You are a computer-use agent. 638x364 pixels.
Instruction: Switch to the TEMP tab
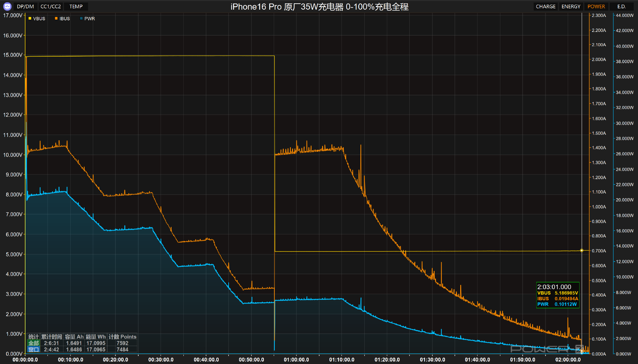(x=76, y=6)
